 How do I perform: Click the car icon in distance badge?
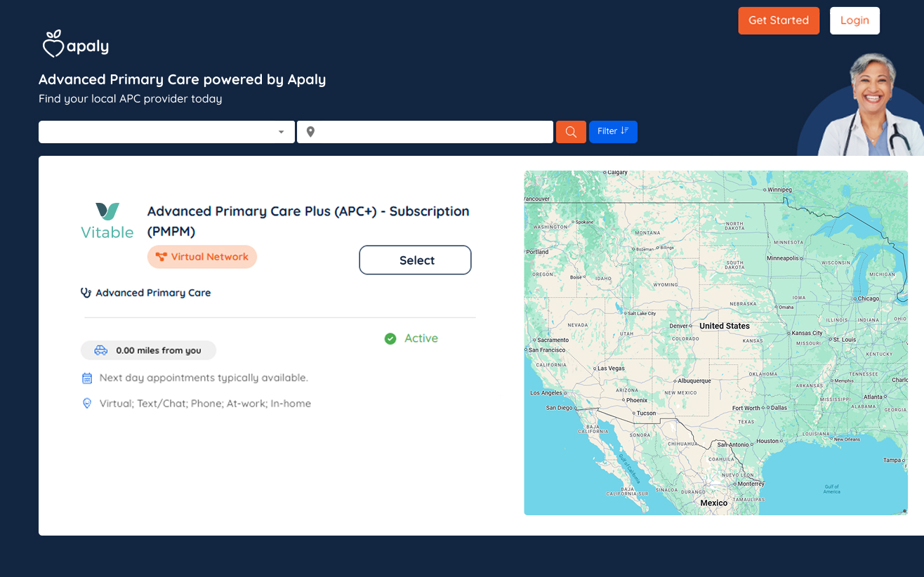coord(101,350)
